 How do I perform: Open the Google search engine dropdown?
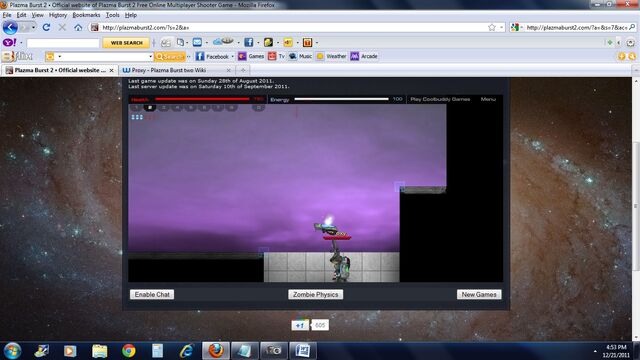[x=516, y=27]
